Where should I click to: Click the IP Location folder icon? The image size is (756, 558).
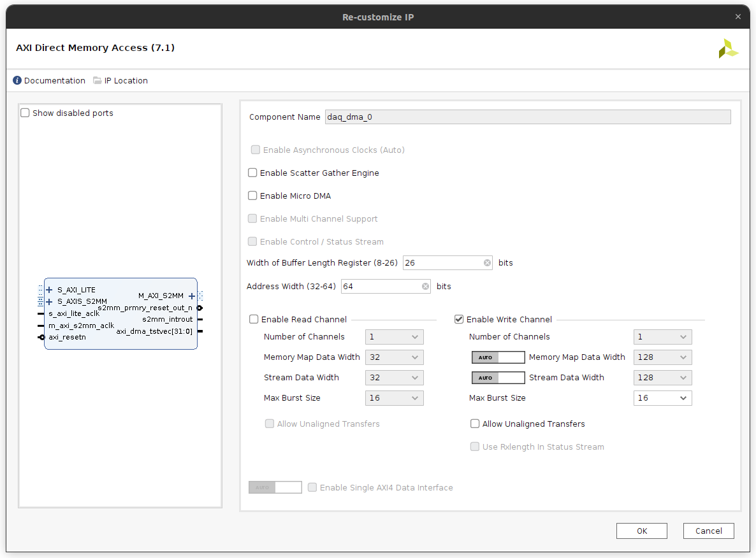coord(96,80)
